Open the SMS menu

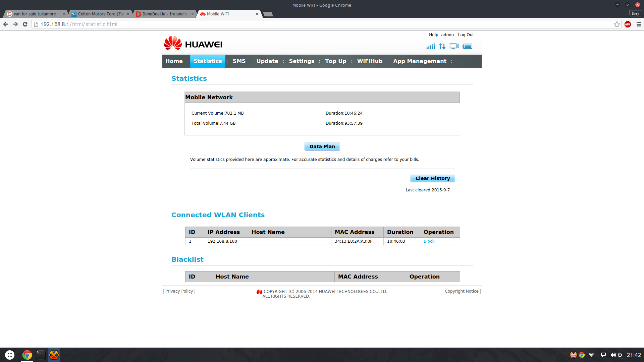point(239,61)
